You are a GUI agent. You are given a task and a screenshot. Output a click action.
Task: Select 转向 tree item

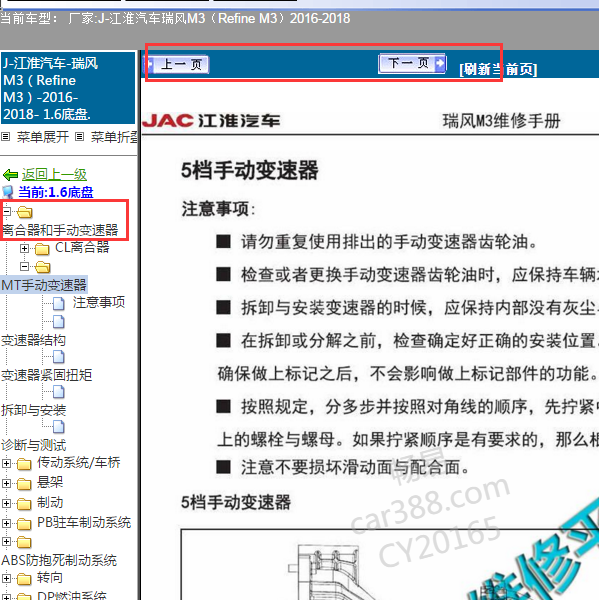(50, 577)
